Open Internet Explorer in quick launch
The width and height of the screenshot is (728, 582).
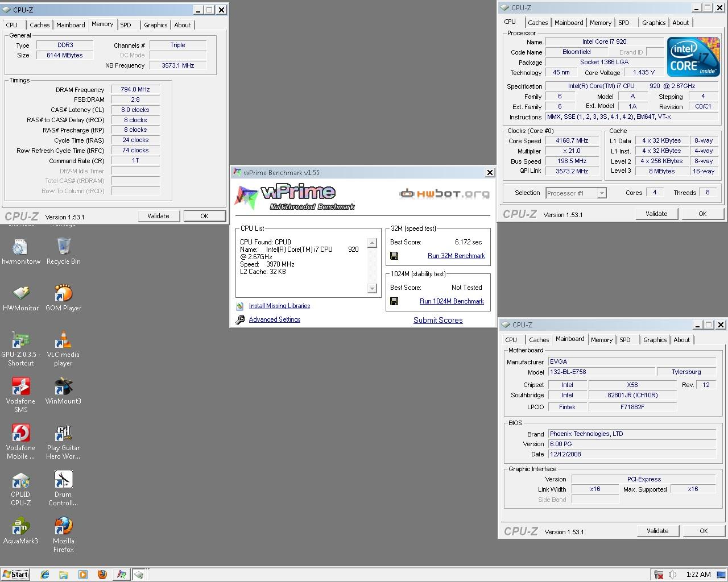45,575
